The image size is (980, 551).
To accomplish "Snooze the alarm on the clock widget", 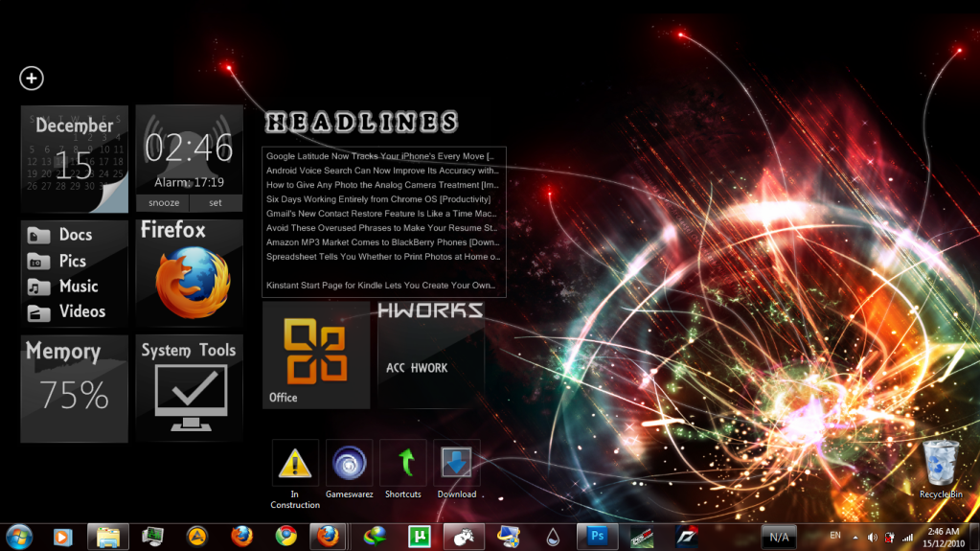I will click(163, 203).
